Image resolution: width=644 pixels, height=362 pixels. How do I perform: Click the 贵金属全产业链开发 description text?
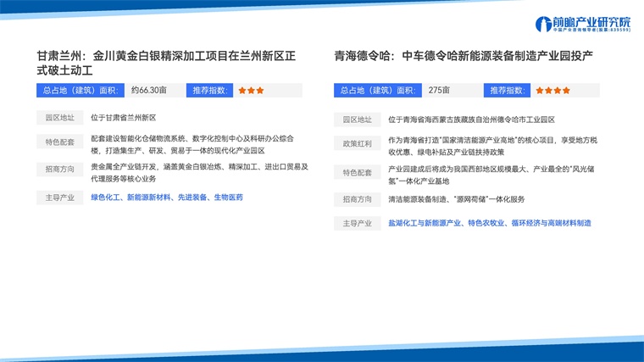coord(200,173)
